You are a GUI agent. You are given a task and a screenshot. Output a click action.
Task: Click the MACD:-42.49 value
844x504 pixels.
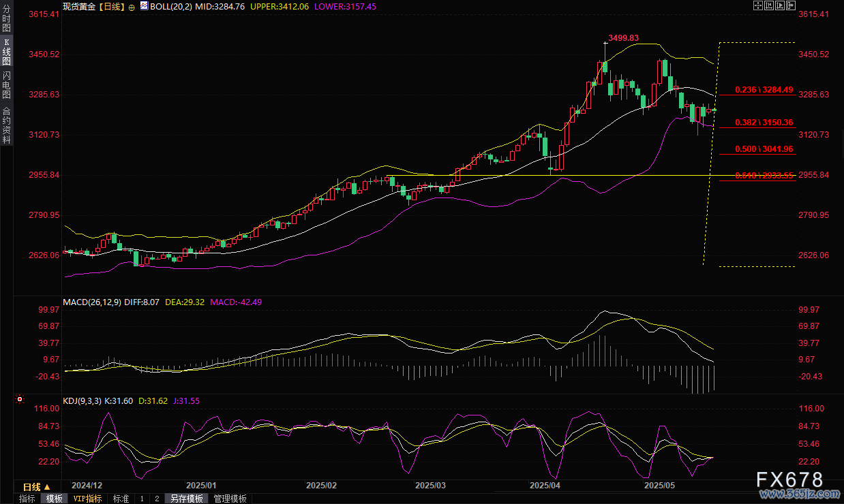tap(237, 302)
